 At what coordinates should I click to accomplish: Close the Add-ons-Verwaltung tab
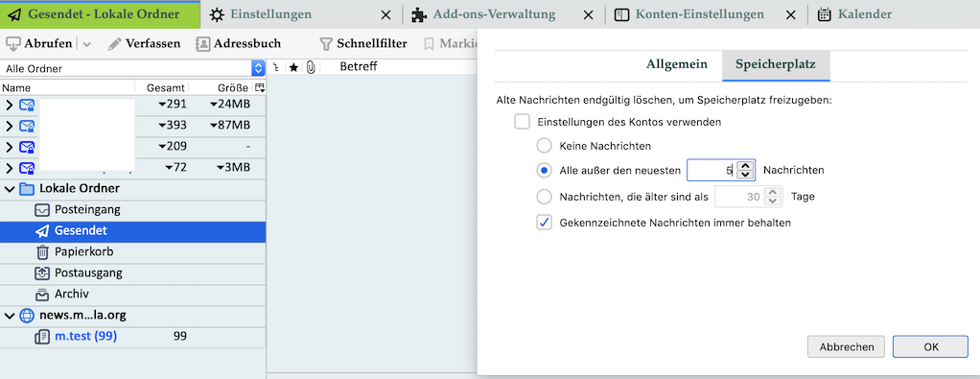(588, 15)
